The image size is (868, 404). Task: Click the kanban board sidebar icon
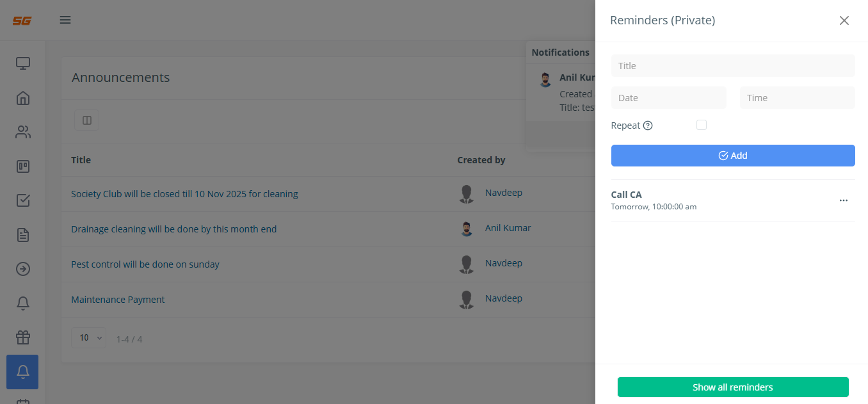tap(23, 166)
